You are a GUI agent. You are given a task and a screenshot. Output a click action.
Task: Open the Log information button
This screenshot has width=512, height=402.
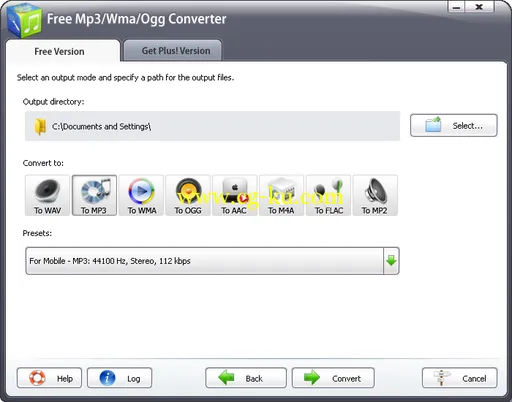(x=120, y=378)
